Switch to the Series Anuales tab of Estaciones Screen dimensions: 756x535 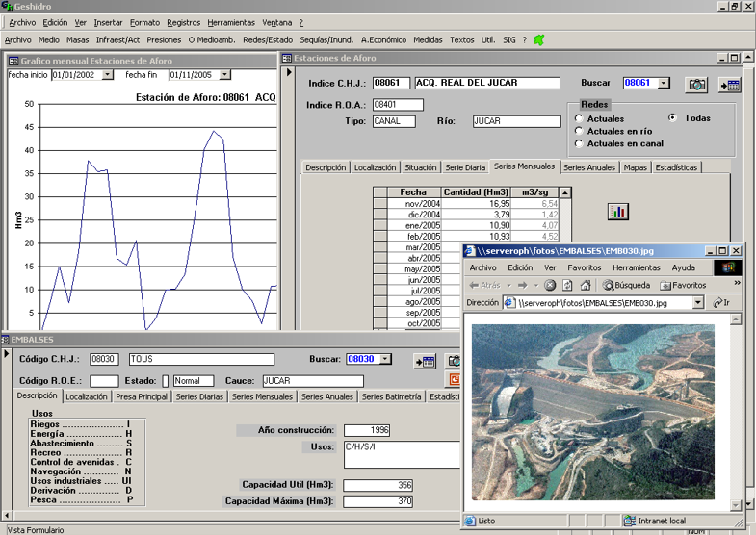coord(589,167)
